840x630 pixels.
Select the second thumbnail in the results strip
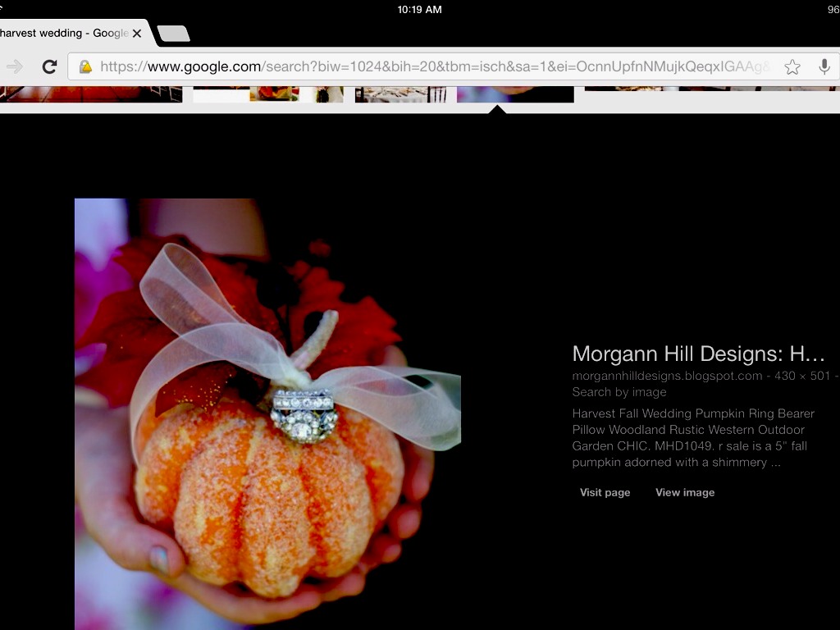tap(267, 94)
